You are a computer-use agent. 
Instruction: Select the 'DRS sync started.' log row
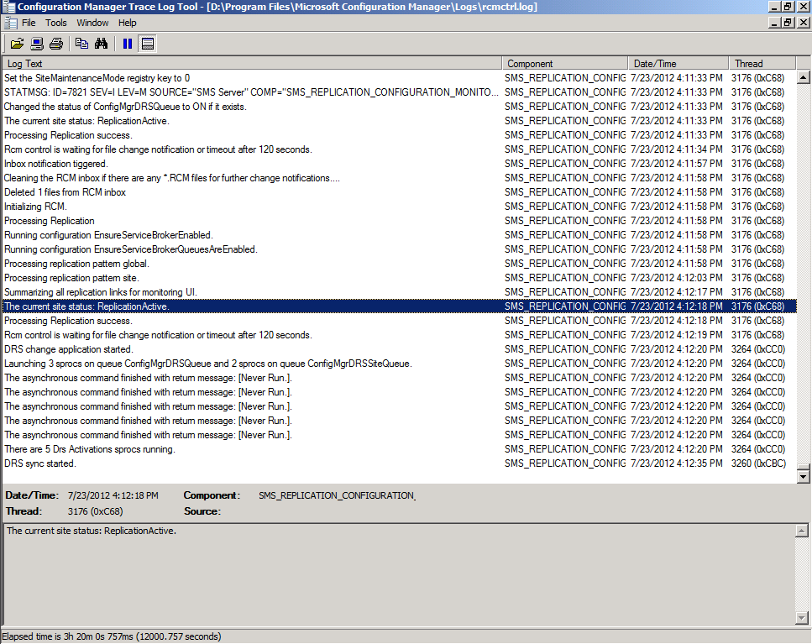[400, 463]
